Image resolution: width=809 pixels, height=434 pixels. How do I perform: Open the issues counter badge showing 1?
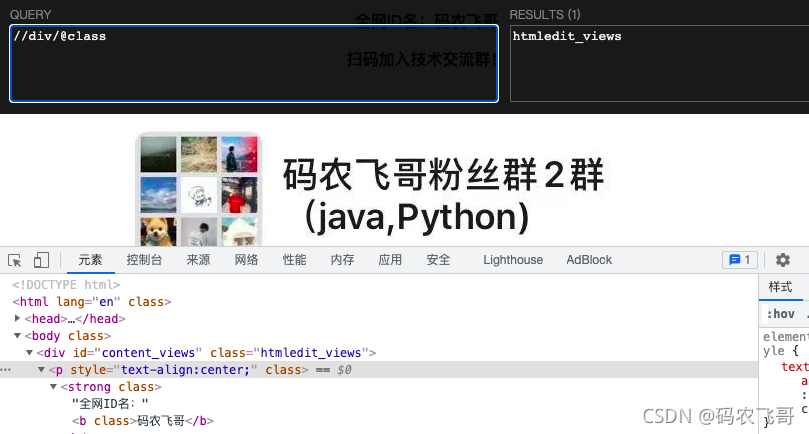click(x=740, y=260)
